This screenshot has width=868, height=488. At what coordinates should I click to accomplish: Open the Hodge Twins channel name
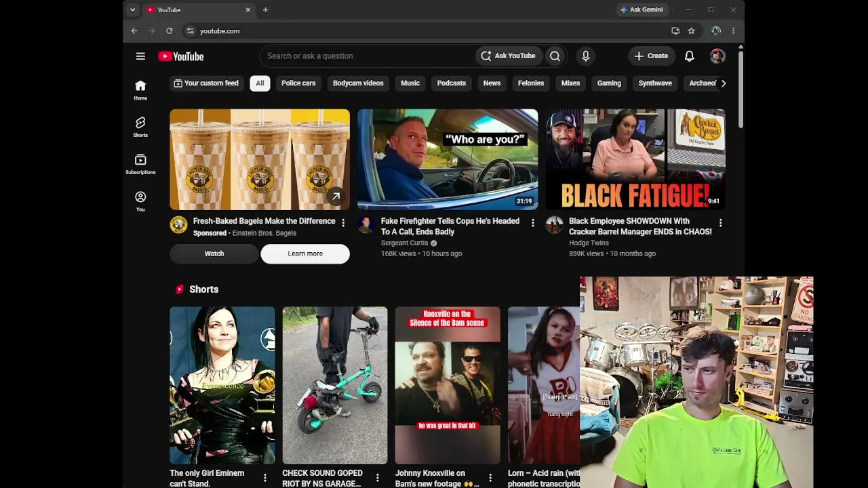589,243
